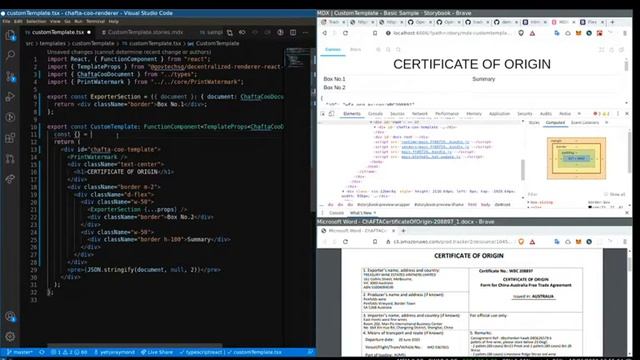Viewport: 640px width, 360px height.
Task: Select the Computed tab in DevTools sidebar
Action: pos(556,122)
